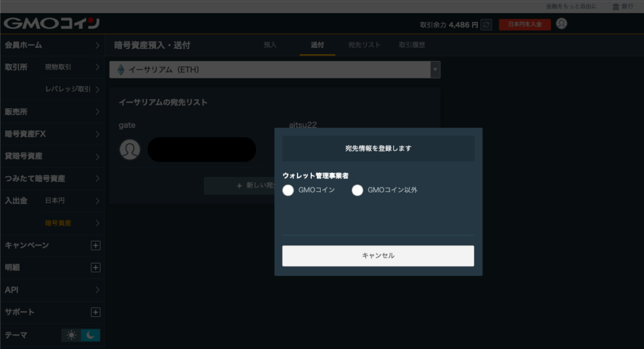
Task: Open the 宛先リスト tab
Action: click(x=364, y=45)
